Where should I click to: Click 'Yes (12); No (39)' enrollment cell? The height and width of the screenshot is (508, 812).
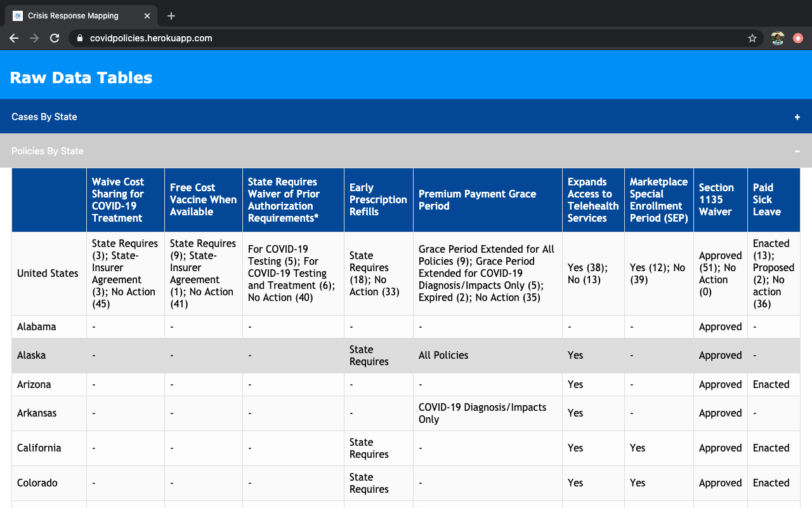tap(659, 273)
